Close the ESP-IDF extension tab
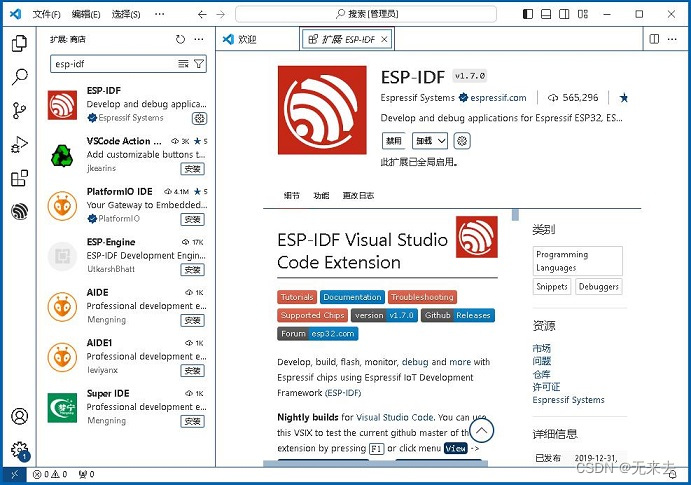This screenshot has height=485, width=691. tap(384, 40)
